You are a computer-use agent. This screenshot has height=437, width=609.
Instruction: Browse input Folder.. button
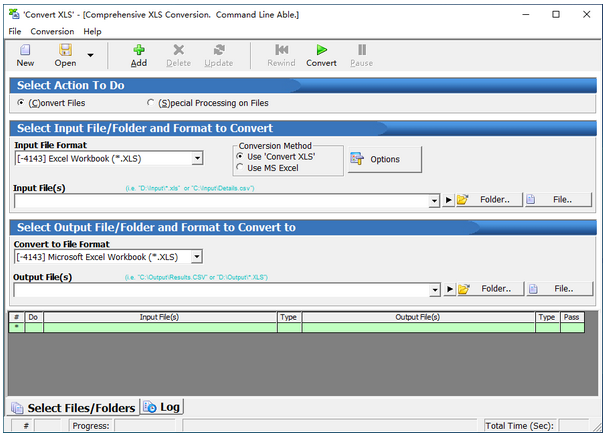tap(489, 200)
